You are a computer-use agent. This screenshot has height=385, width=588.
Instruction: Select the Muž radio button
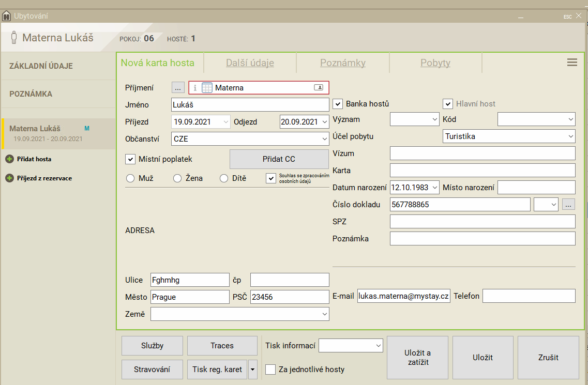(130, 178)
